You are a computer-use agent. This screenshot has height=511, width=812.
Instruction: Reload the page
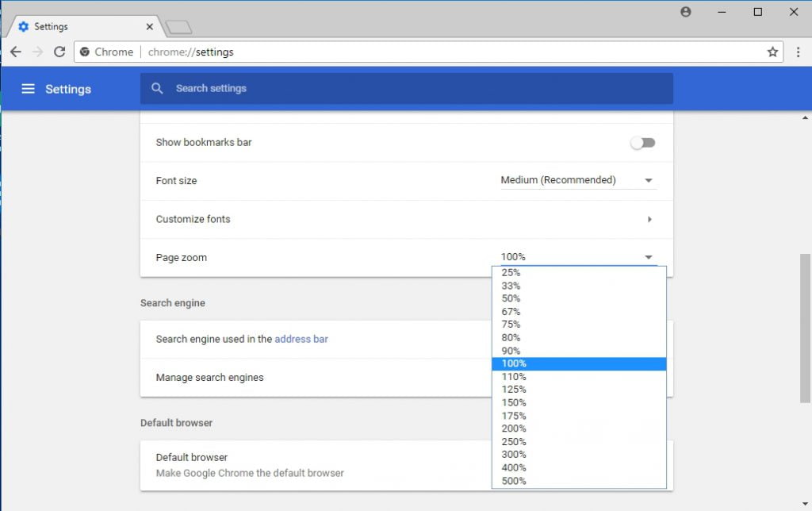pos(59,52)
